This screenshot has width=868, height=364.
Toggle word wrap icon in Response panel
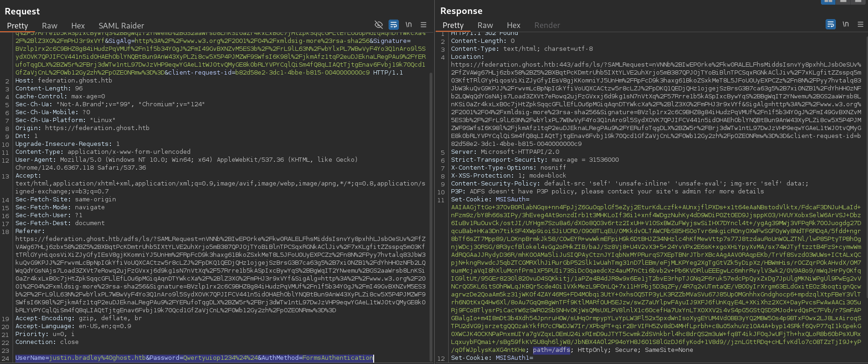(x=831, y=24)
